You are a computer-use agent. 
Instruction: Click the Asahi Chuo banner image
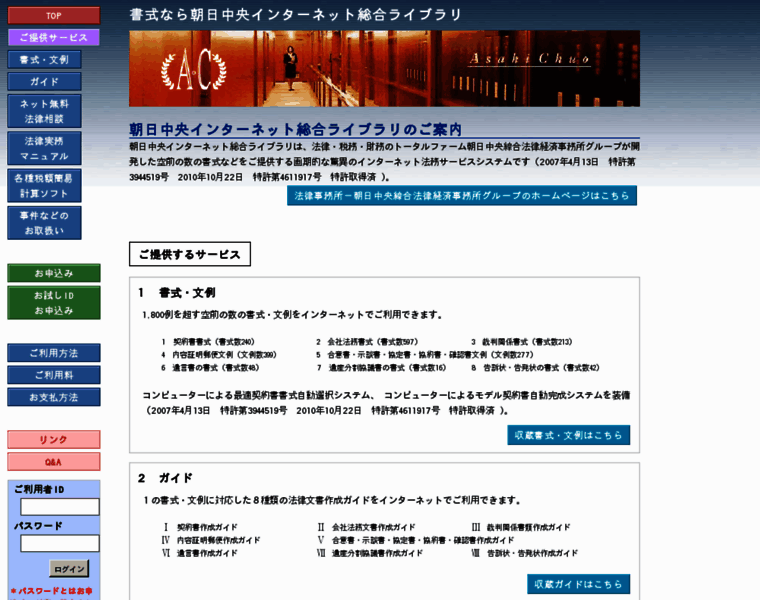[x=384, y=68]
